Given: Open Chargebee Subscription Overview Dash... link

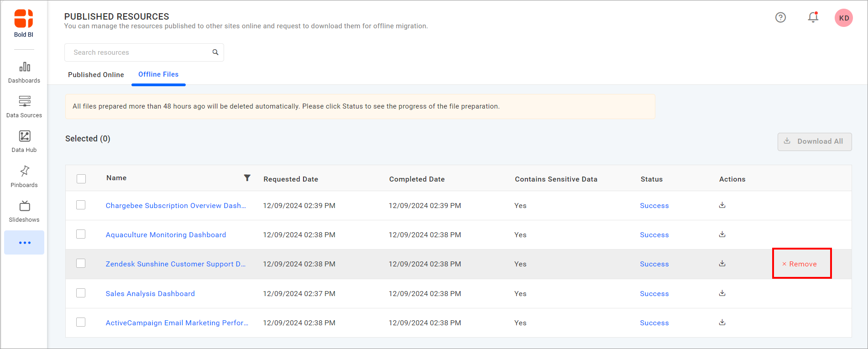Looking at the screenshot, I should click(x=176, y=206).
